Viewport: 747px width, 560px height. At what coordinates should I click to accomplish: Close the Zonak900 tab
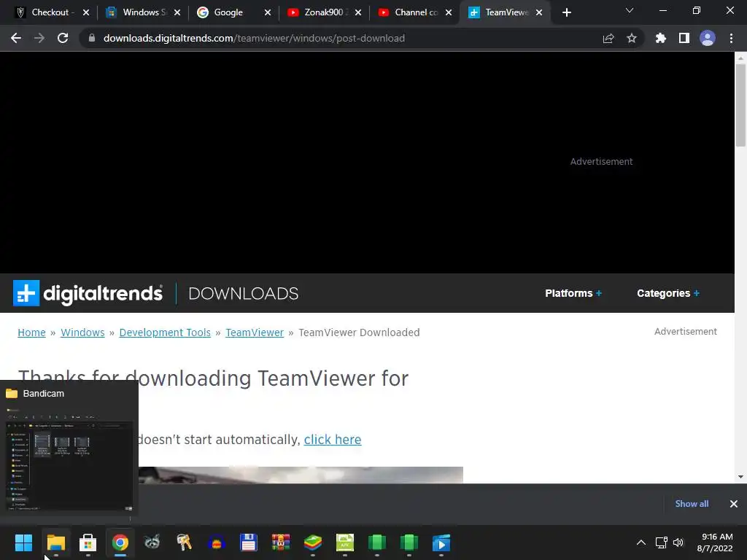coord(358,12)
